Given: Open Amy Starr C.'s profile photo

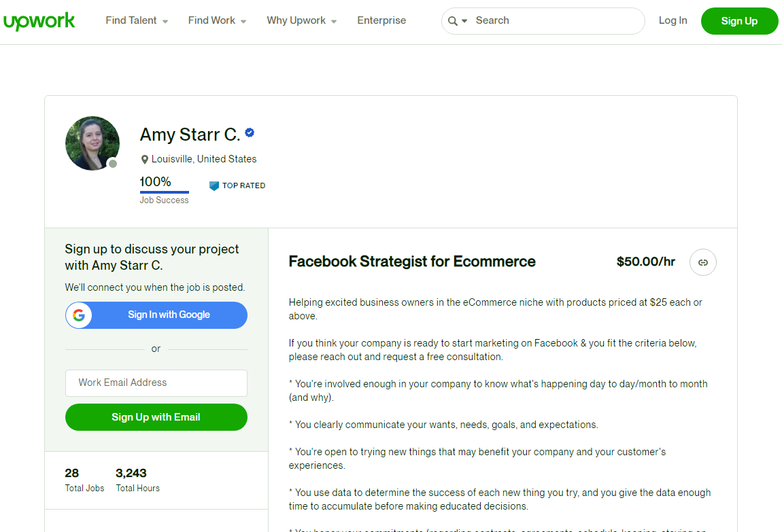Looking at the screenshot, I should (x=92, y=143).
